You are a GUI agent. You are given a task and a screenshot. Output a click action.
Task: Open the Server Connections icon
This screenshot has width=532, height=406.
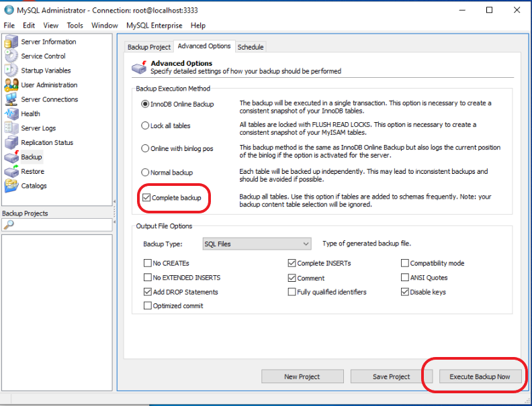(x=11, y=100)
